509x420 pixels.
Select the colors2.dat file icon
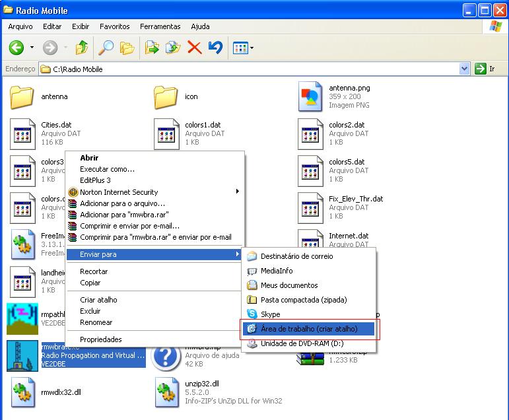[x=310, y=134]
